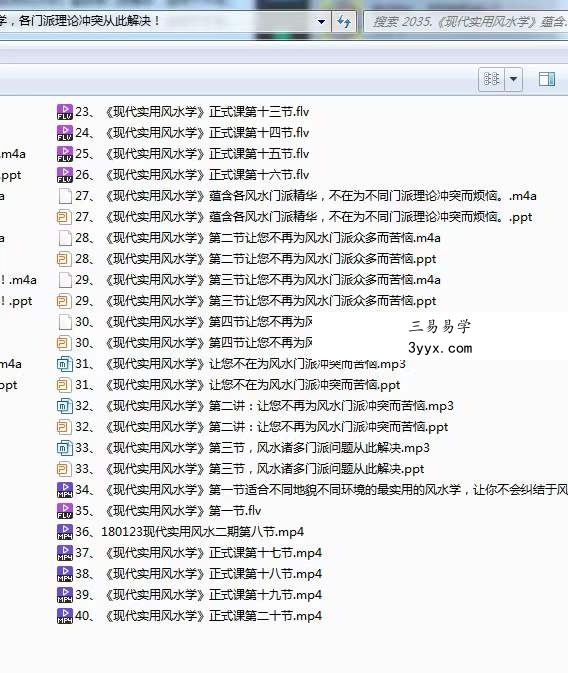Select file name 25、正式课第十五节.flv
Image resolution: width=568 pixels, height=673 pixels.
pyautogui.click(x=192, y=154)
